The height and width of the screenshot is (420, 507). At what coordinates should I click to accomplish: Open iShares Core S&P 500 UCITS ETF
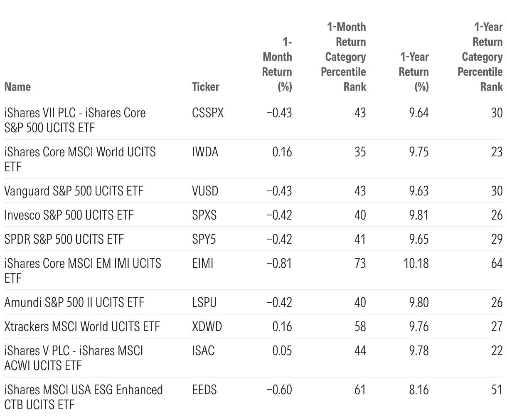click(75, 120)
